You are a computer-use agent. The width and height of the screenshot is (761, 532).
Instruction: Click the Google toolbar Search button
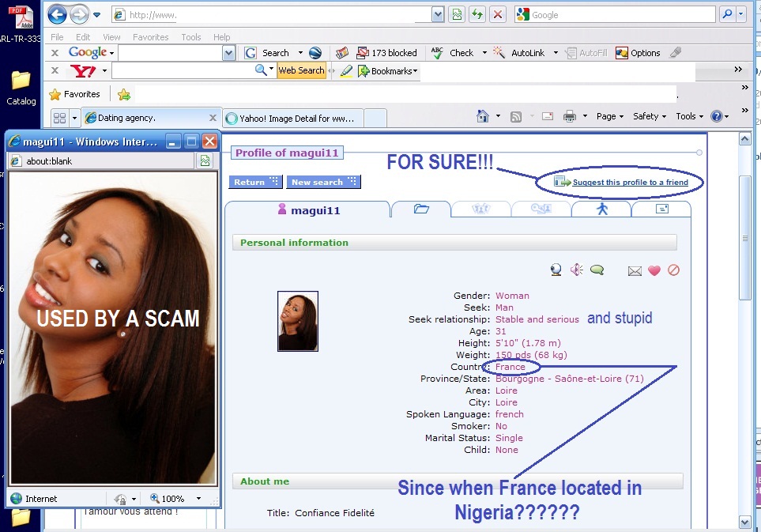point(269,53)
